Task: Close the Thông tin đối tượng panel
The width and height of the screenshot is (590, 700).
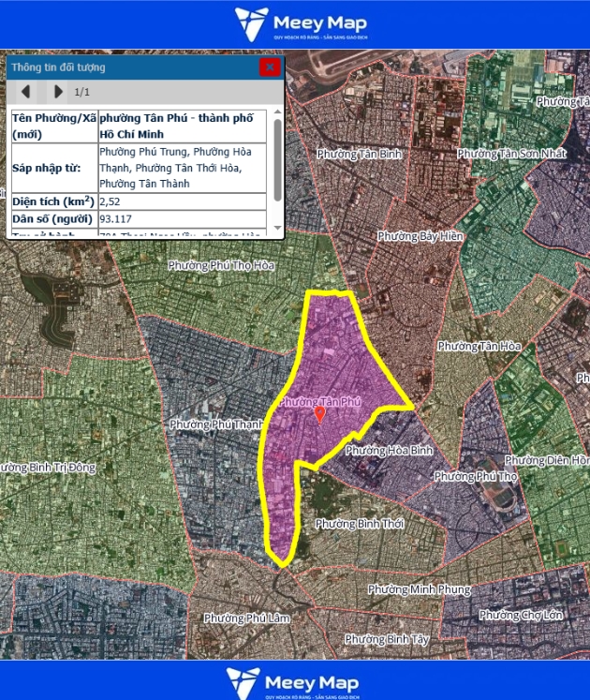Action: 270,67
